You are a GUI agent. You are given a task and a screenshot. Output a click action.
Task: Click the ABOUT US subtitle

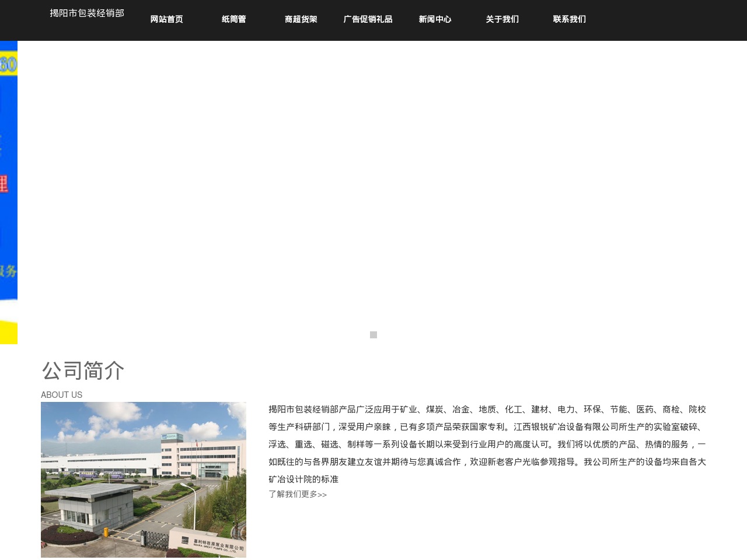coord(62,395)
